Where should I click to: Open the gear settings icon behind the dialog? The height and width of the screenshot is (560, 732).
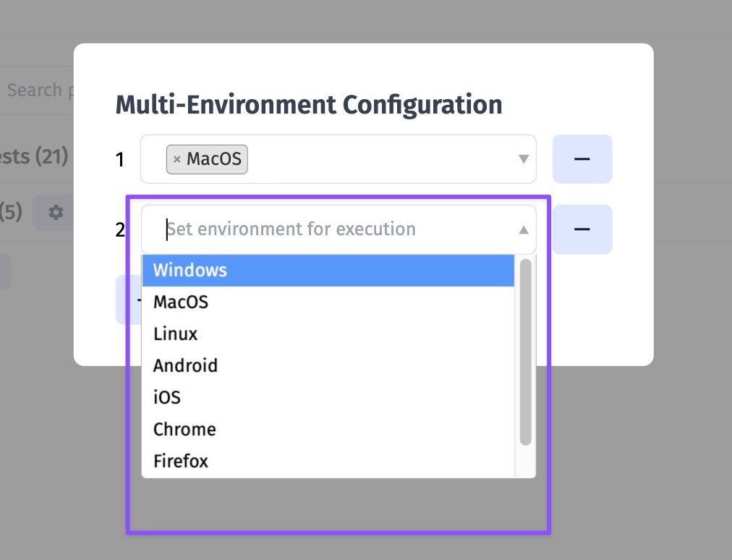pos(56,213)
